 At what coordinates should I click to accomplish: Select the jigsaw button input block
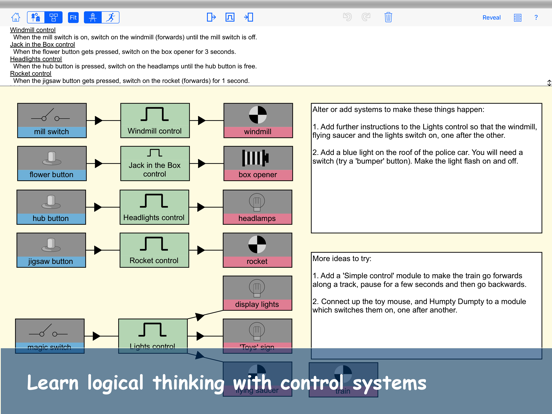(x=51, y=250)
